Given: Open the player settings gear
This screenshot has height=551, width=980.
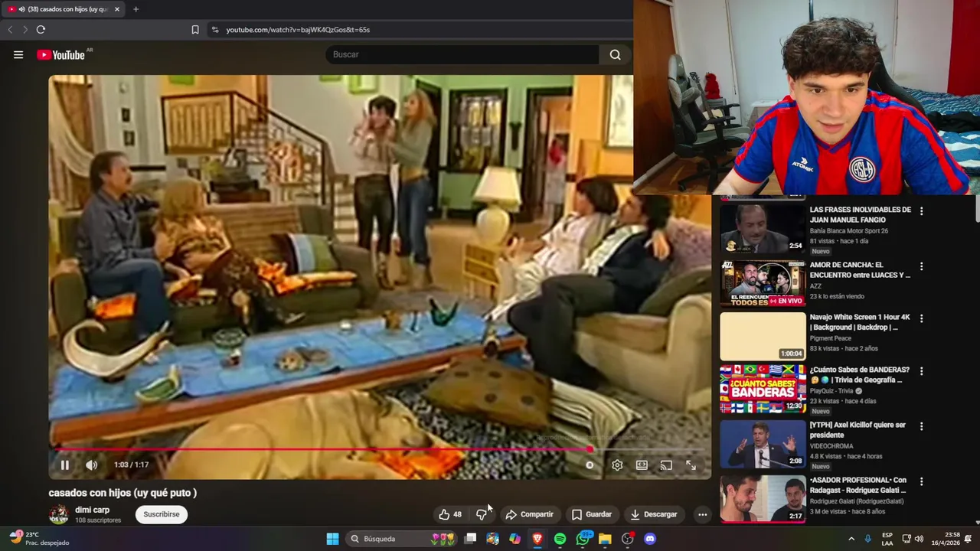Looking at the screenshot, I should tap(617, 465).
